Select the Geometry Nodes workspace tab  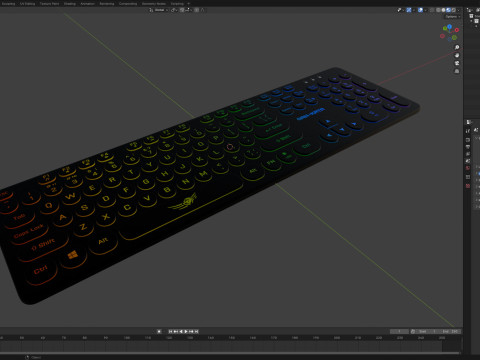[153, 4]
